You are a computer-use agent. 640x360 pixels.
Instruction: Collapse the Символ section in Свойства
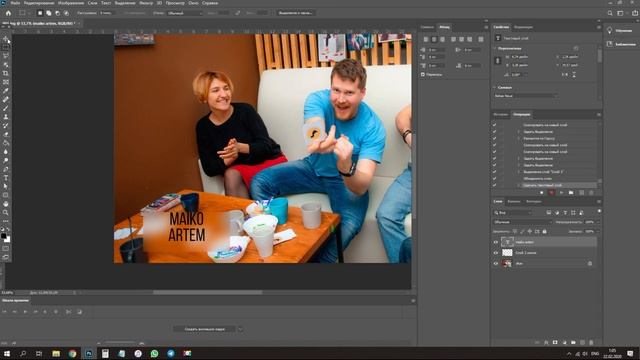pyautogui.click(x=495, y=87)
